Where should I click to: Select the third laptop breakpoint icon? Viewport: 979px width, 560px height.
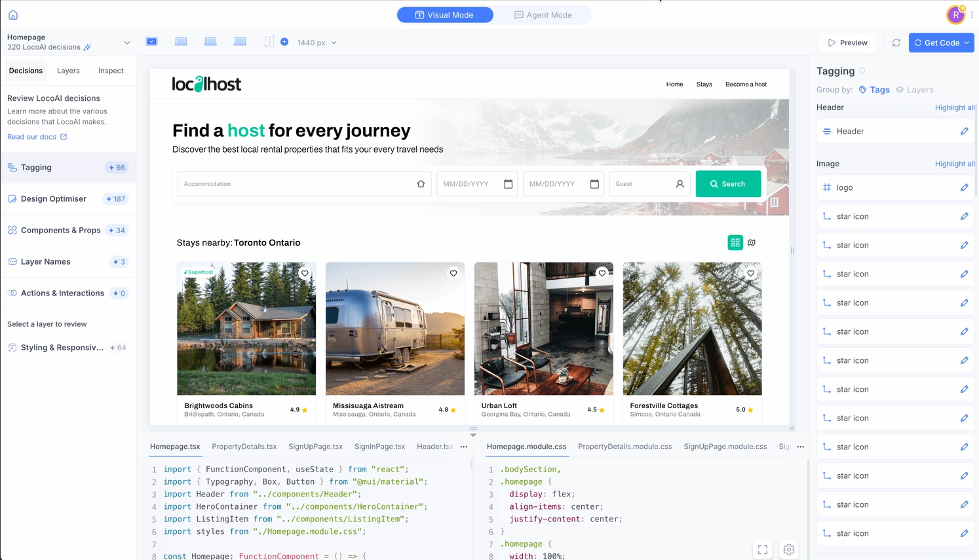click(210, 41)
